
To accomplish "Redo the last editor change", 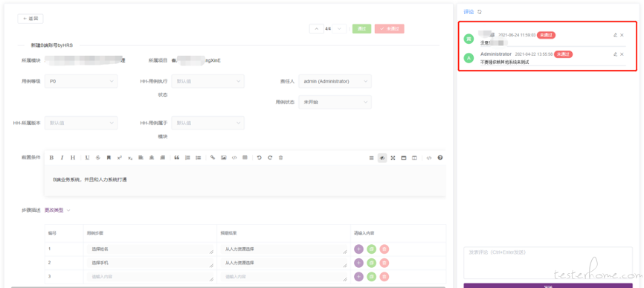I will click(x=270, y=158).
